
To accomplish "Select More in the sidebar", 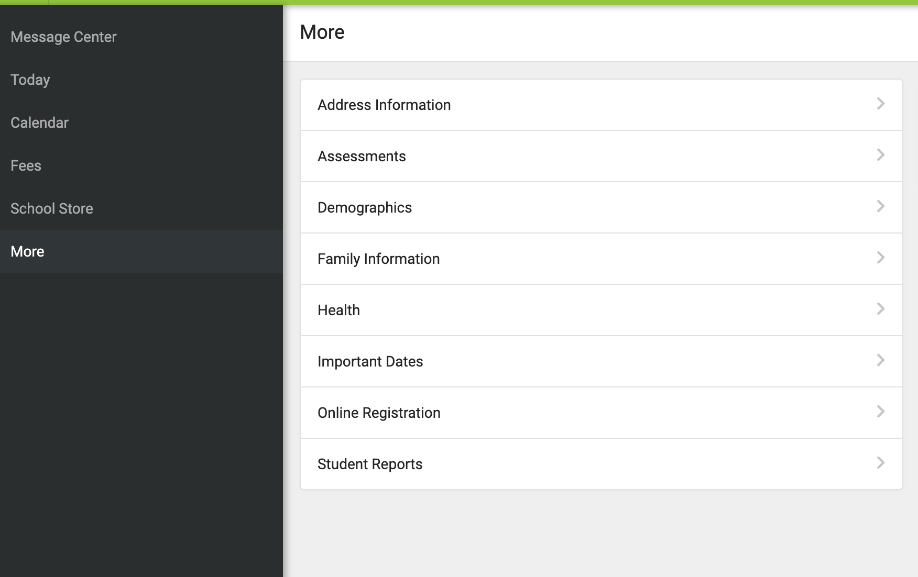I will (141, 252).
